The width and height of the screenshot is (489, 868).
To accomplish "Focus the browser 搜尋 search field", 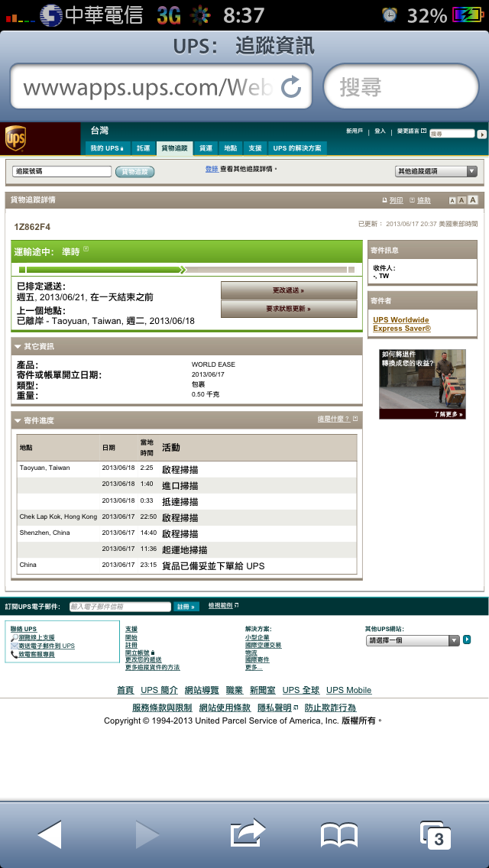I will tap(401, 86).
